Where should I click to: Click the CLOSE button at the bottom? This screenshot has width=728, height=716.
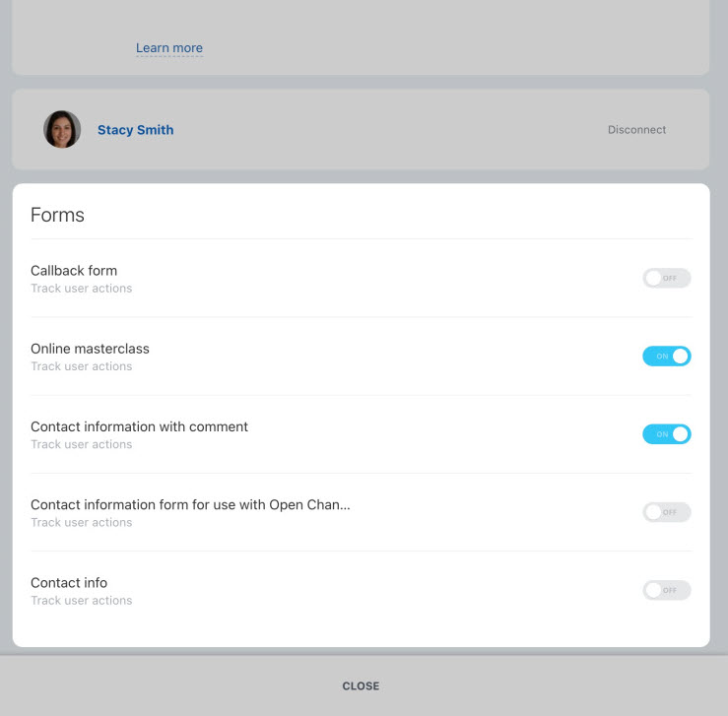click(361, 685)
